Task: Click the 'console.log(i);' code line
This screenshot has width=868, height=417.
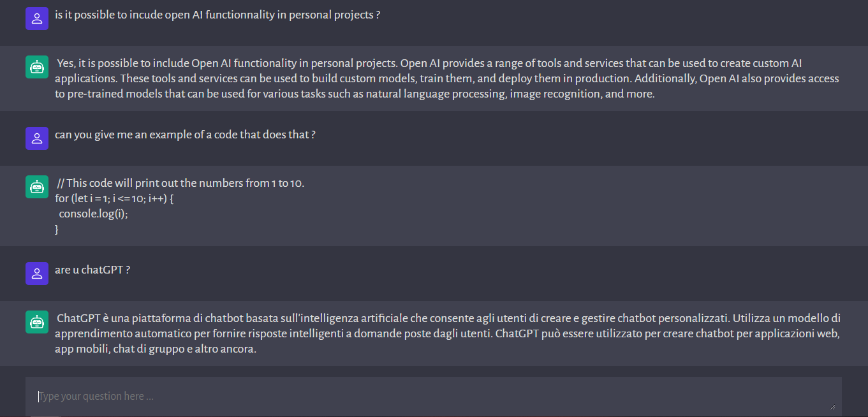Action: pos(94,214)
